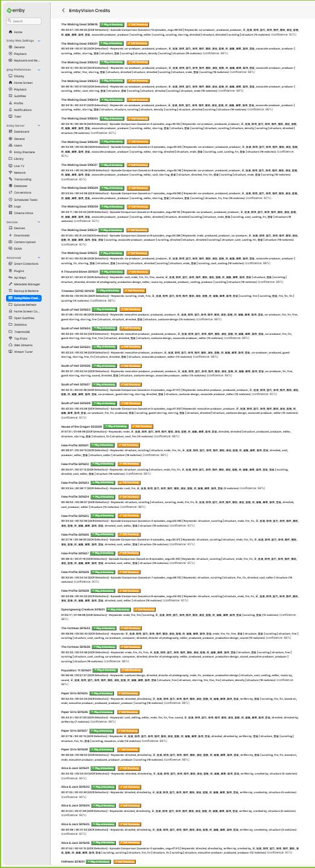Collapse the Emby Web Settings section
Image resolution: width=315 pixels, height=868 pixels.
(x=39, y=40)
